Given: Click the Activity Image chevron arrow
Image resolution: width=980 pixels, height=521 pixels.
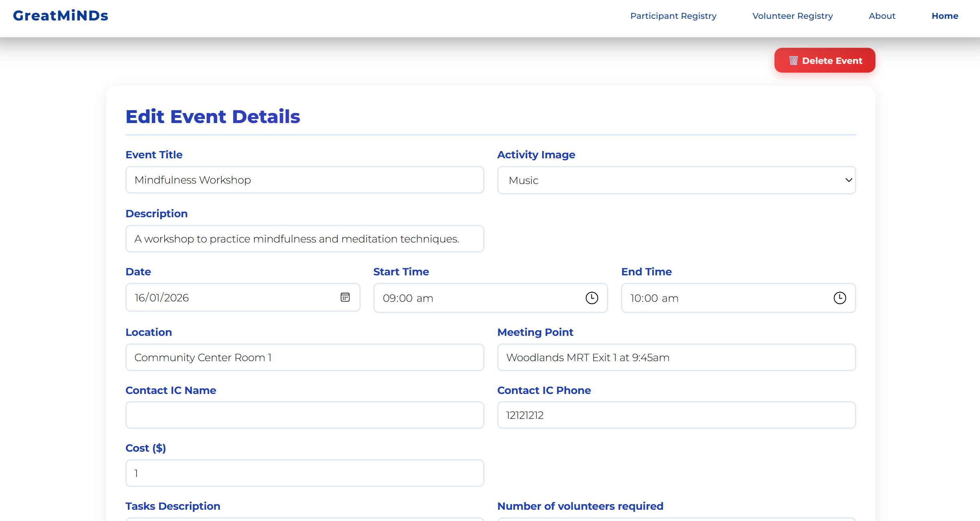Looking at the screenshot, I should (848, 180).
